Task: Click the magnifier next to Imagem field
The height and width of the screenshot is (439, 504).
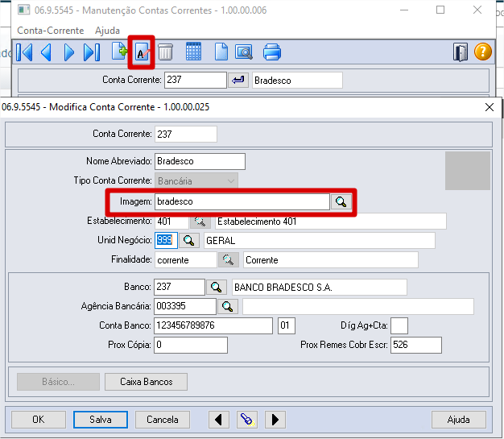Action: (x=341, y=201)
